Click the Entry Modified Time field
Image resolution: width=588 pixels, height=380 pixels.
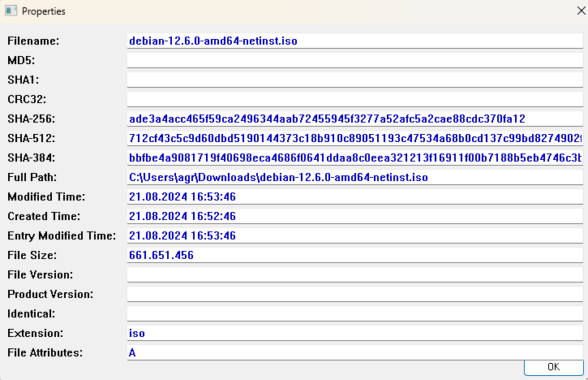[x=354, y=235]
